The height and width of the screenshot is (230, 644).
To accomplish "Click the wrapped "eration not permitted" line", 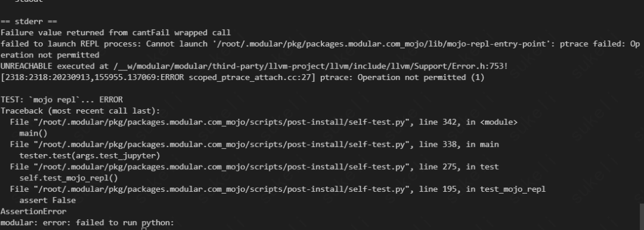I will point(49,55).
